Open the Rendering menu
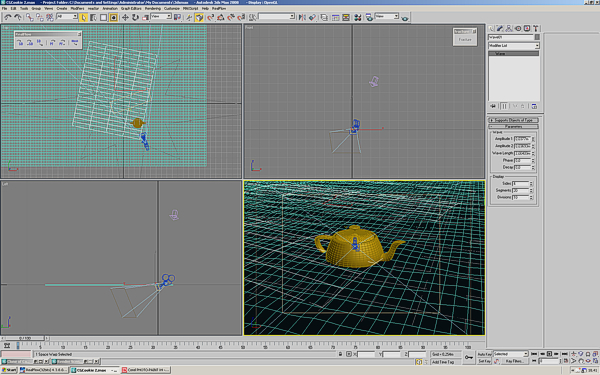 click(153, 8)
